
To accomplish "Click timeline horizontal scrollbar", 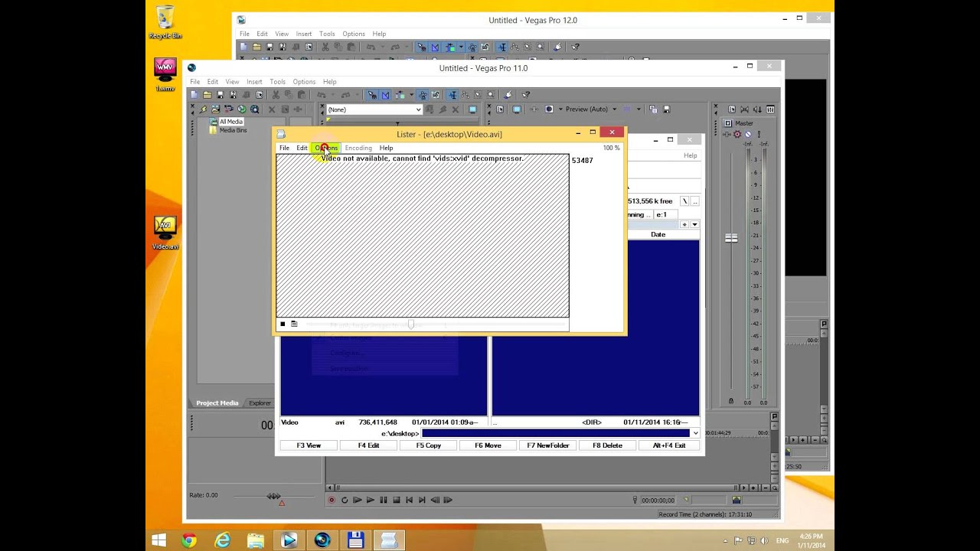I will [x=536, y=487].
